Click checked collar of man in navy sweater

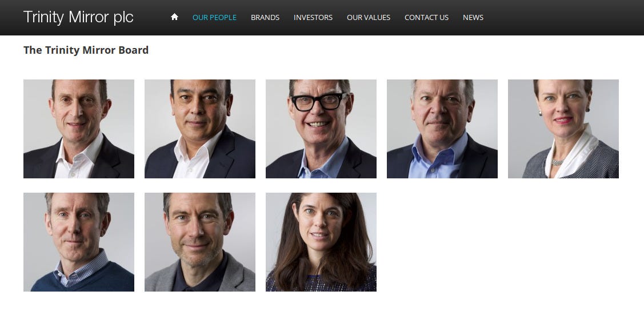point(82,269)
